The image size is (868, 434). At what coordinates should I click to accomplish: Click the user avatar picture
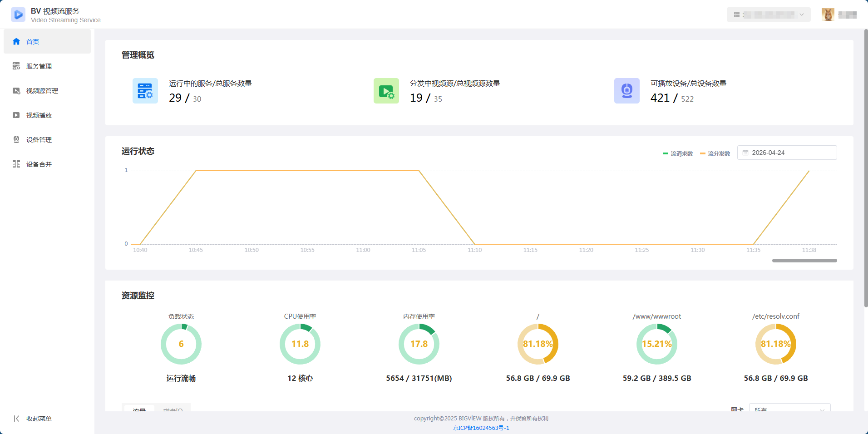pyautogui.click(x=828, y=15)
